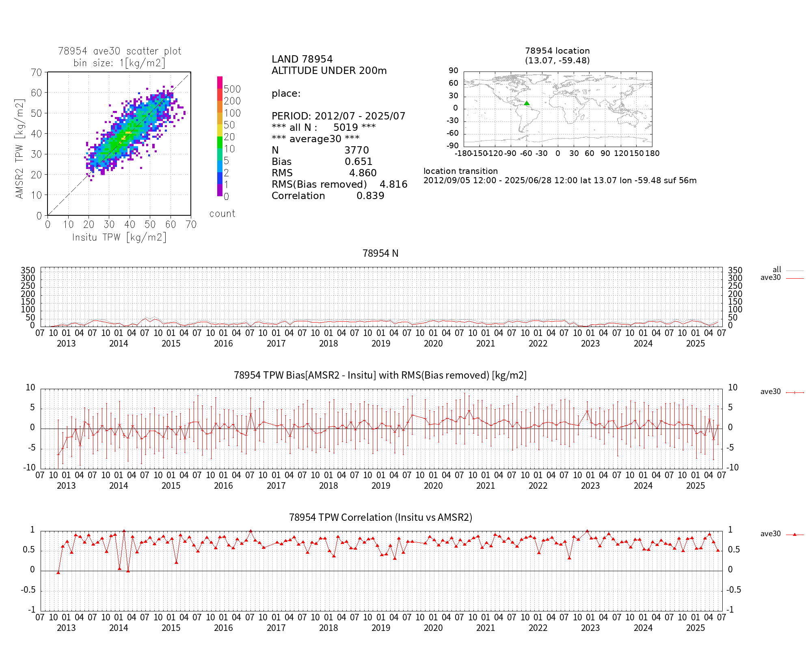Click the magenta 500 count color band
812x650 pixels.
[220, 82]
